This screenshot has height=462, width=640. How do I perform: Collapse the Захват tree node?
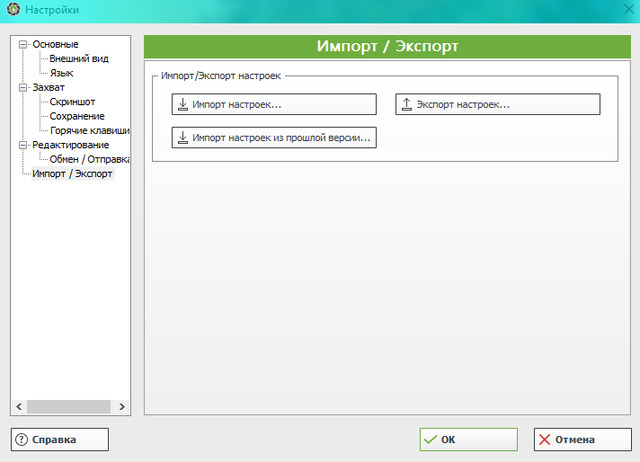click(x=23, y=88)
